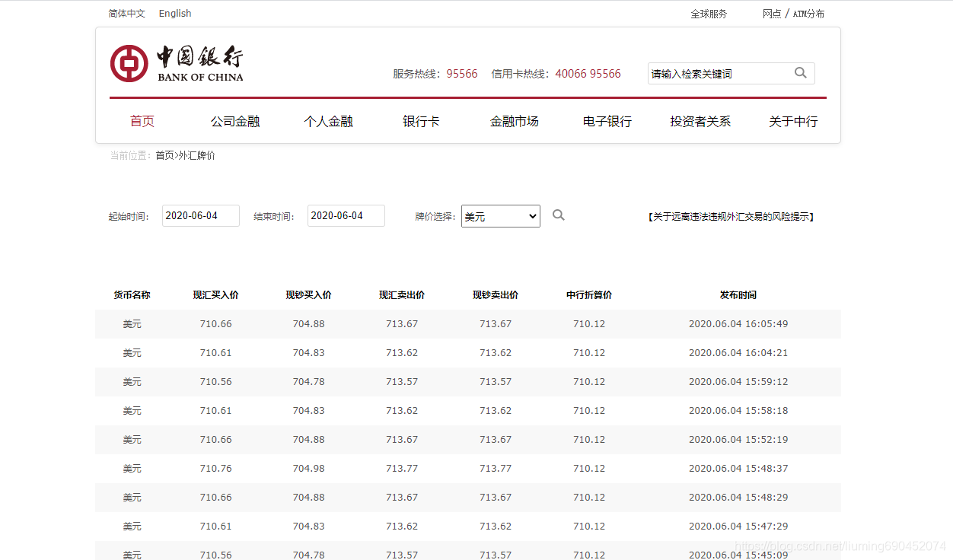Click the magnifier icon to query exchange rates
The width and height of the screenshot is (953, 560).
click(x=559, y=215)
